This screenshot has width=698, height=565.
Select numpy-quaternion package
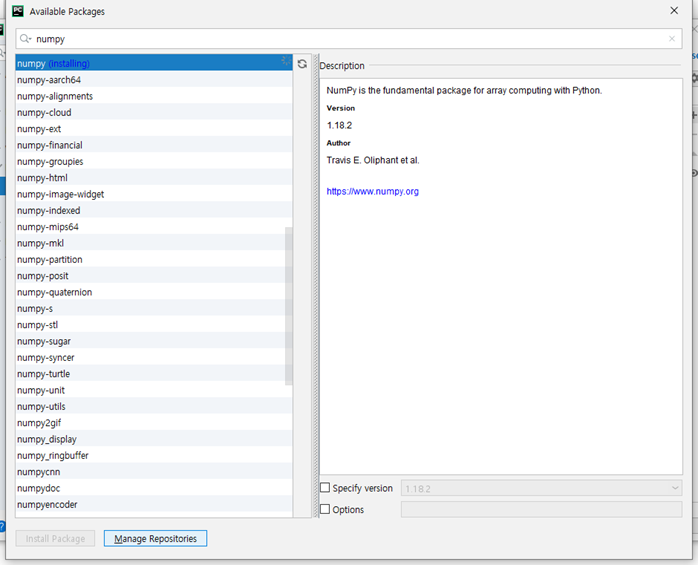coord(154,292)
